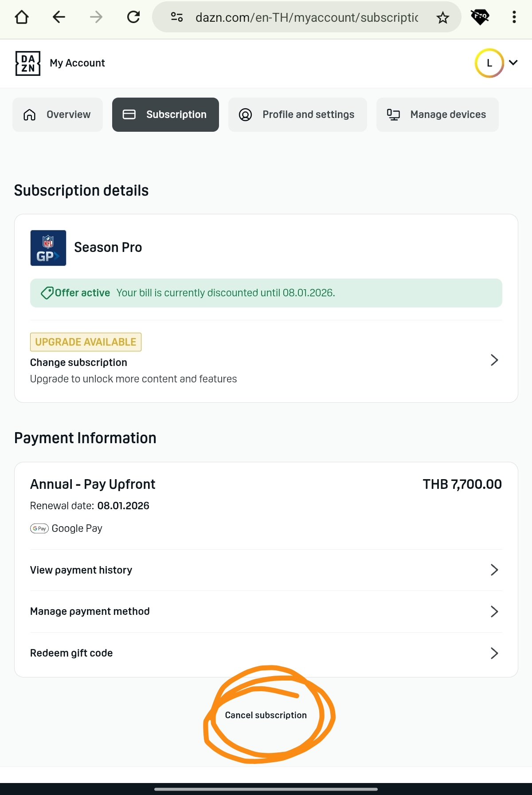Open Redeem gift code row
Screen dimensions: 532x795
[266, 653]
